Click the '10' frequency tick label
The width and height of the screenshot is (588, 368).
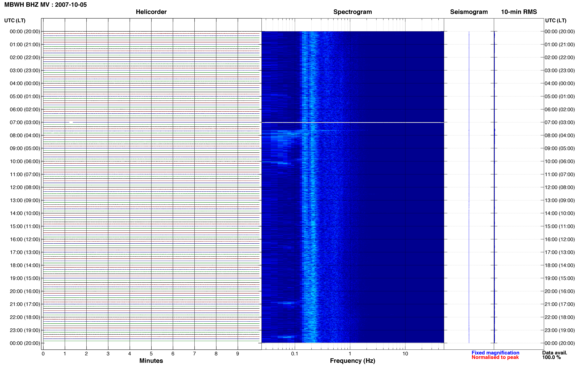pos(405,354)
